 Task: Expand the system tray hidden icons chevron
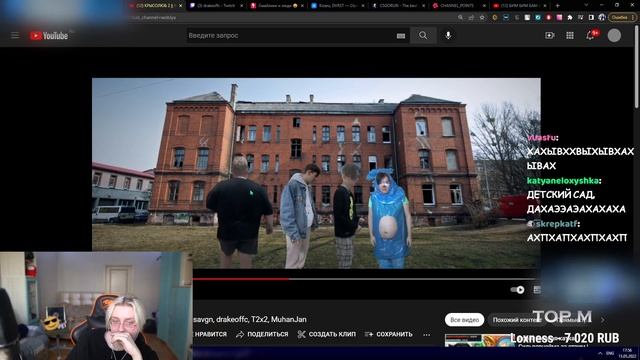pos(600,353)
